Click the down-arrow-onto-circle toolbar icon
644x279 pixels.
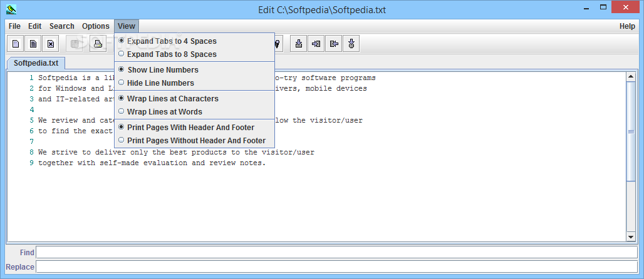[351, 44]
